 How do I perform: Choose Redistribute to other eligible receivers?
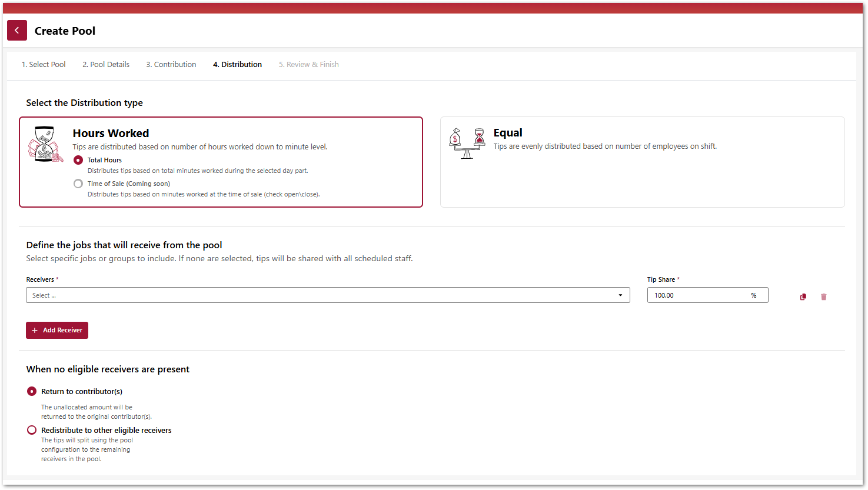pos(32,430)
